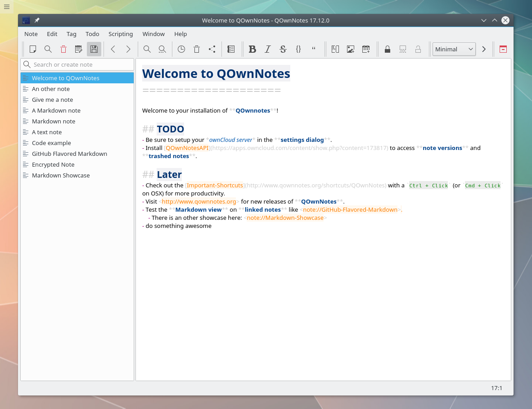Click the strikethrough formatting icon
This screenshot has width=532, height=409.
tap(283, 49)
